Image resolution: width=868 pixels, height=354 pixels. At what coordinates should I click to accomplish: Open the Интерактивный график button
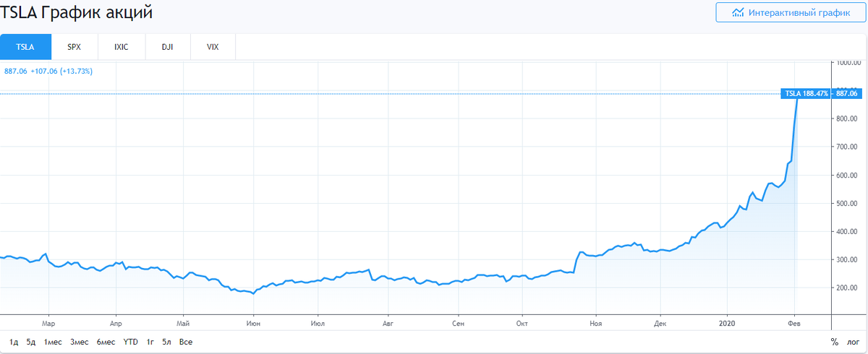coord(791,12)
